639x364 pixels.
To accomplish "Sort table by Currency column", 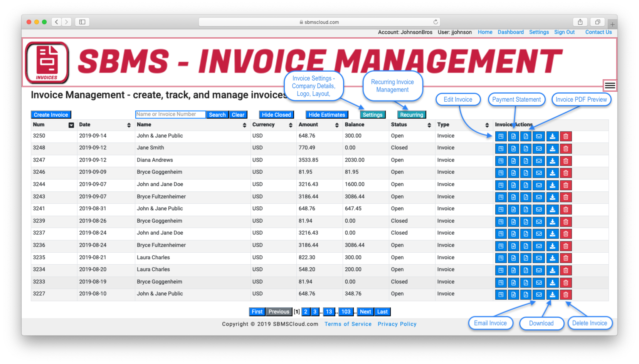I will 291,125.
